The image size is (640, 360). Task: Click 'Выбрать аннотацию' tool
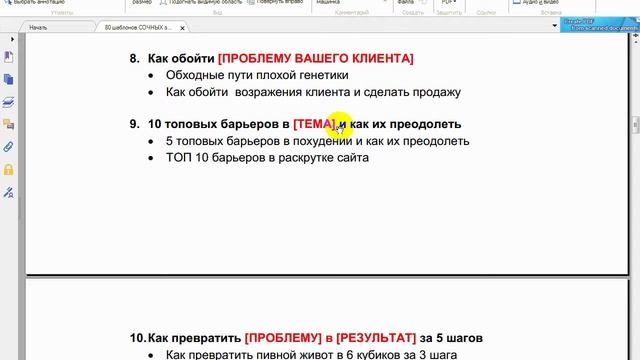click(x=34, y=2)
